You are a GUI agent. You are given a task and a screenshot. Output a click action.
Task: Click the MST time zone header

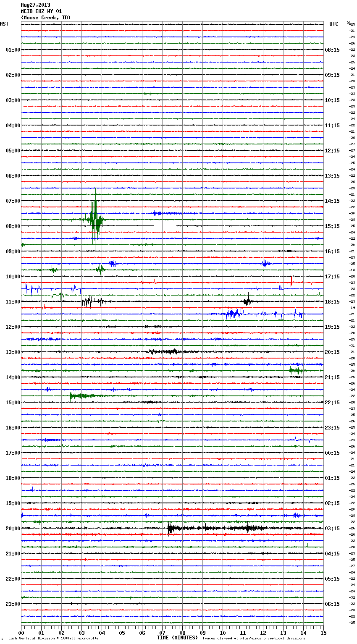tap(4, 24)
